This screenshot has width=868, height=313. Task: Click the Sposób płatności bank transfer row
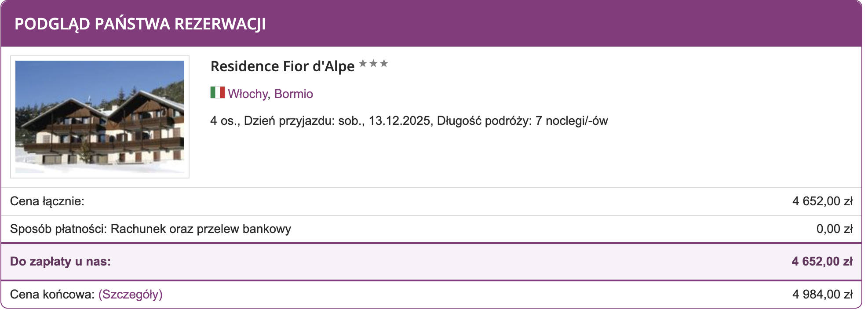tap(150, 229)
